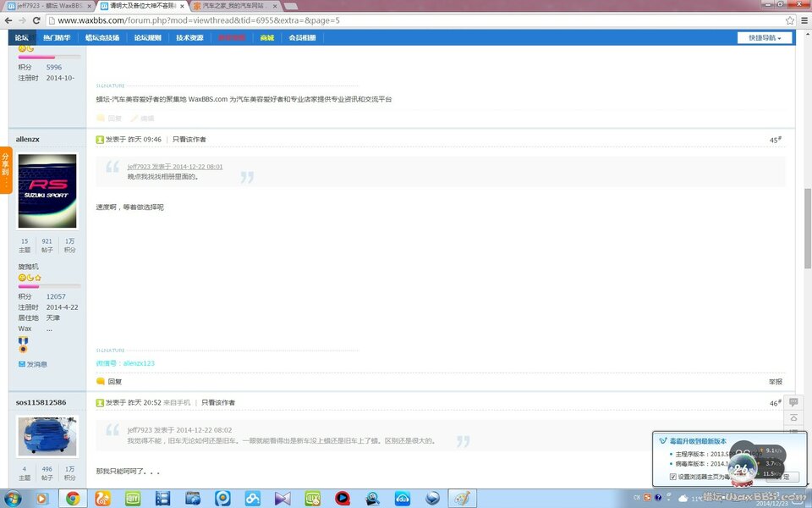Open the 技术资源 navigation menu item
The width and height of the screenshot is (812, 508).
coord(189,38)
